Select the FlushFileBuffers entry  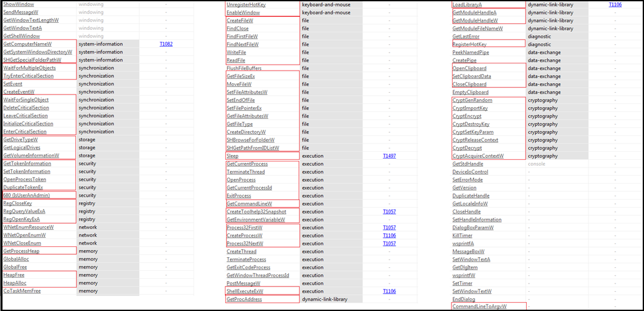click(244, 68)
